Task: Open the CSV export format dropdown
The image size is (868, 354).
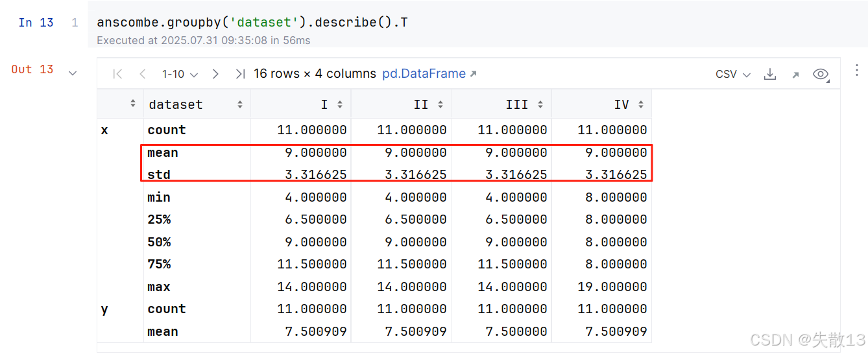Action: coord(733,74)
